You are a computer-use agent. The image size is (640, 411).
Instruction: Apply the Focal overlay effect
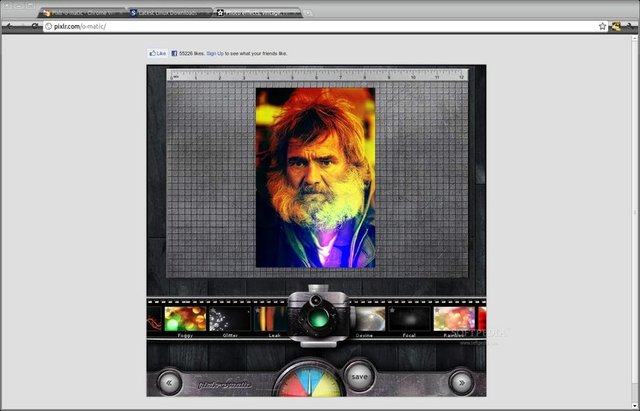pyautogui.click(x=408, y=319)
